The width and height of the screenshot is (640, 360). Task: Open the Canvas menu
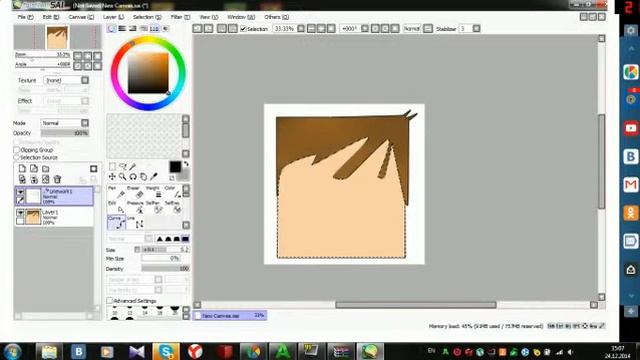pos(81,17)
